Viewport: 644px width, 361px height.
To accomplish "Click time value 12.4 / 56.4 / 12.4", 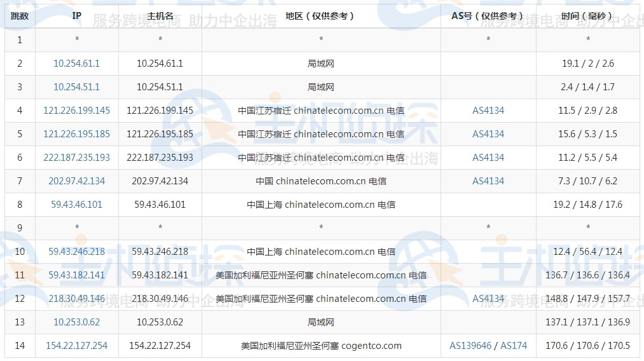I will 588,251.
